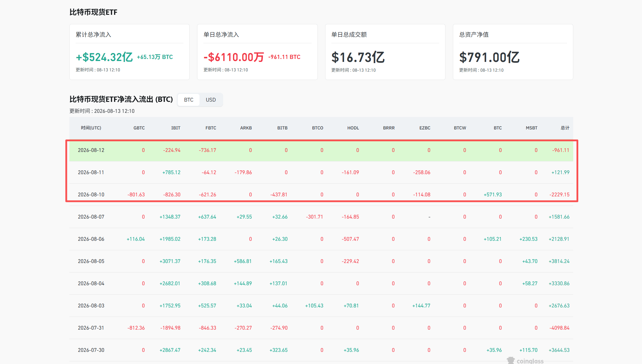Open the 单日总净流入 summary card
Screen dimensions: 642x364
click(257, 52)
